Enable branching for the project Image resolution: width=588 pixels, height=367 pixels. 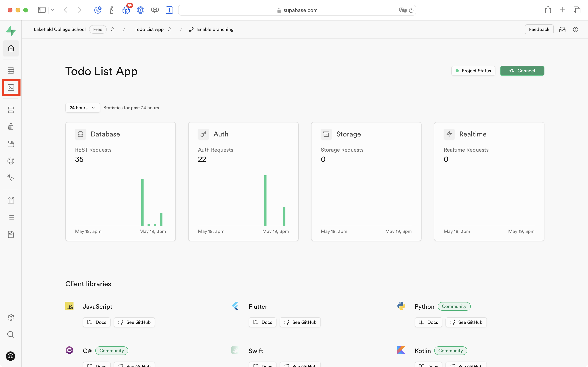[x=211, y=29]
